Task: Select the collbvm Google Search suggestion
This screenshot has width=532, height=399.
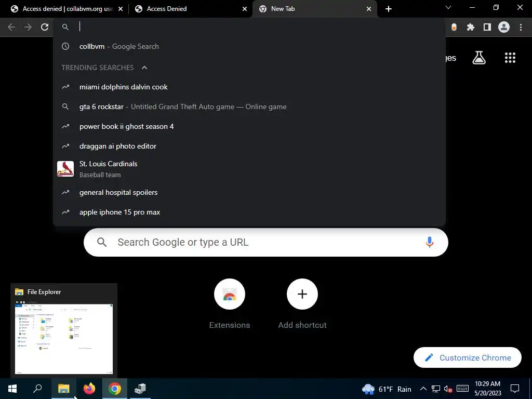Action: (249, 46)
